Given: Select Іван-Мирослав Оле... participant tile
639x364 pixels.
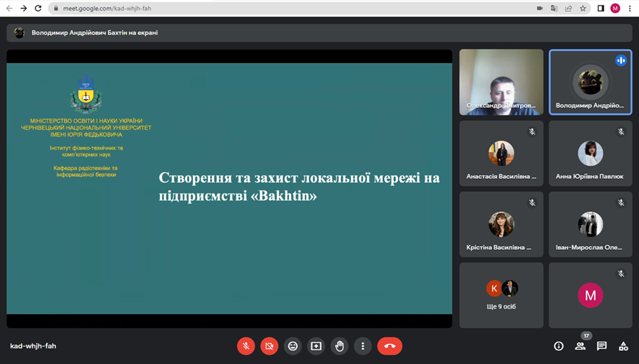Looking at the screenshot, I should (x=590, y=224).
